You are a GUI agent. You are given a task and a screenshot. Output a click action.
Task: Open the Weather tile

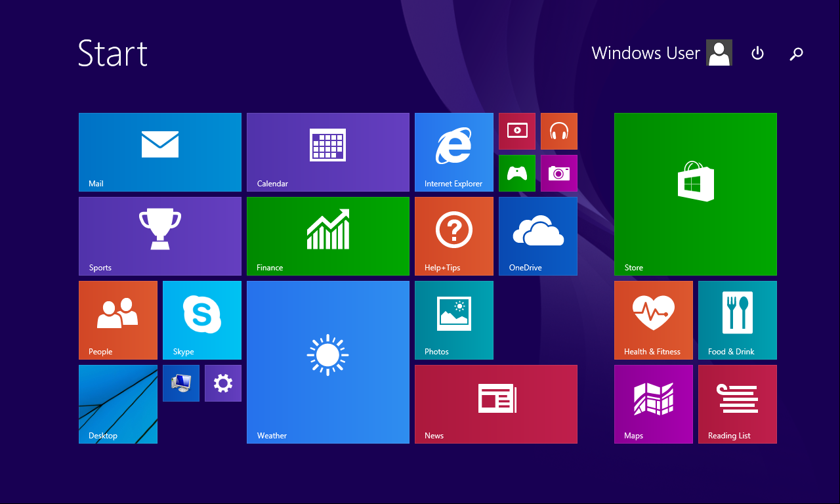tap(328, 362)
